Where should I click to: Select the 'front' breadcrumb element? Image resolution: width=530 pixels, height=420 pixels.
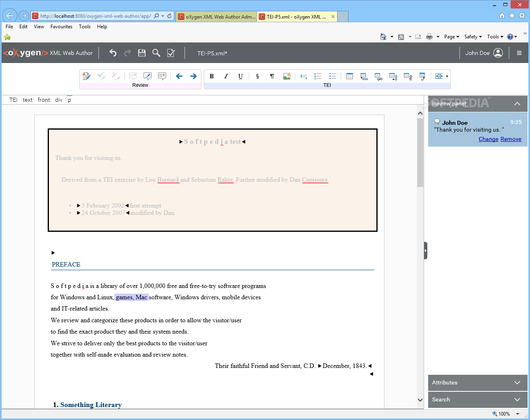tap(44, 100)
